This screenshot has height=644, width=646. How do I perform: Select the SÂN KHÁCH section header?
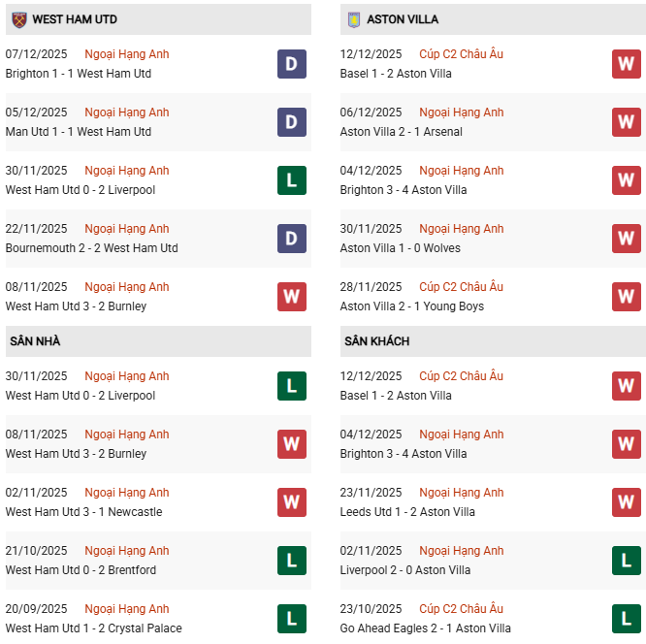pyautogui.click(x=376, y=341)
